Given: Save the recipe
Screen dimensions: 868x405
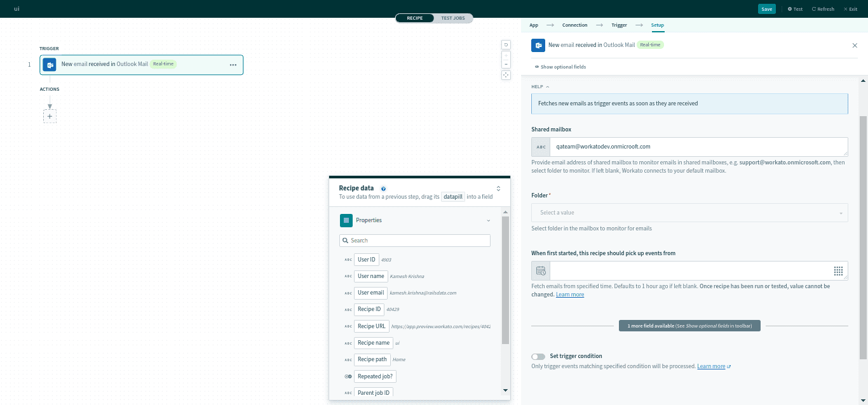Looking at the screenshot, I should click(x=766, y=9).
